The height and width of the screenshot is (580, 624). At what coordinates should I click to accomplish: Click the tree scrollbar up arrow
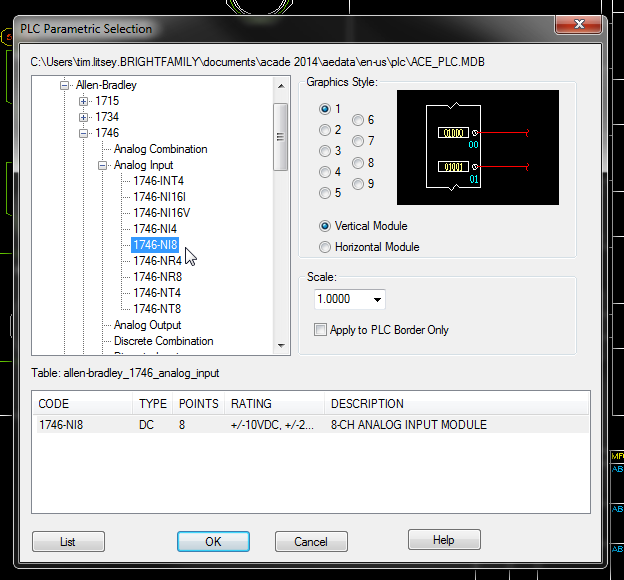281,86
